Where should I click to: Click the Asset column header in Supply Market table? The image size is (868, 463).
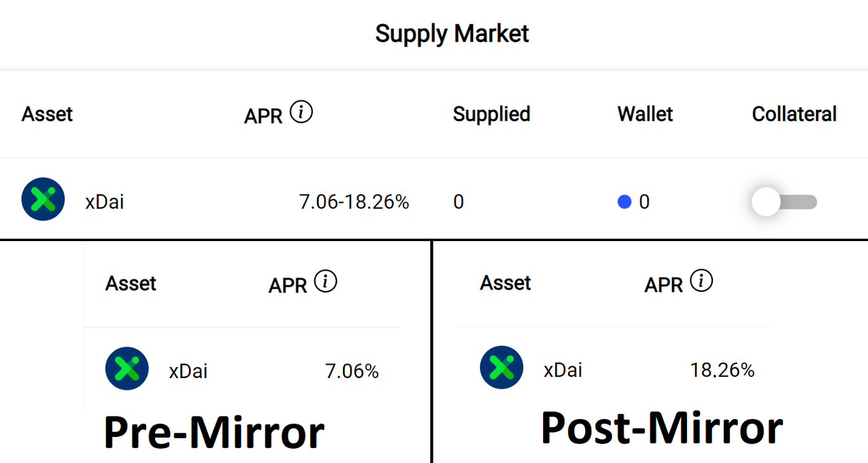pos(47,114)
